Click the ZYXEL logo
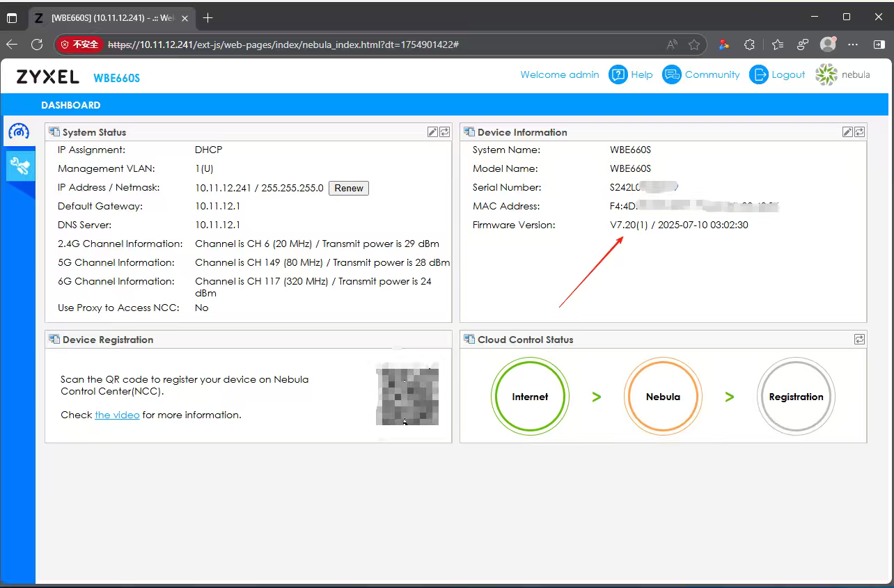Viewport: 894px width, 588px height. tap(47, 77)
